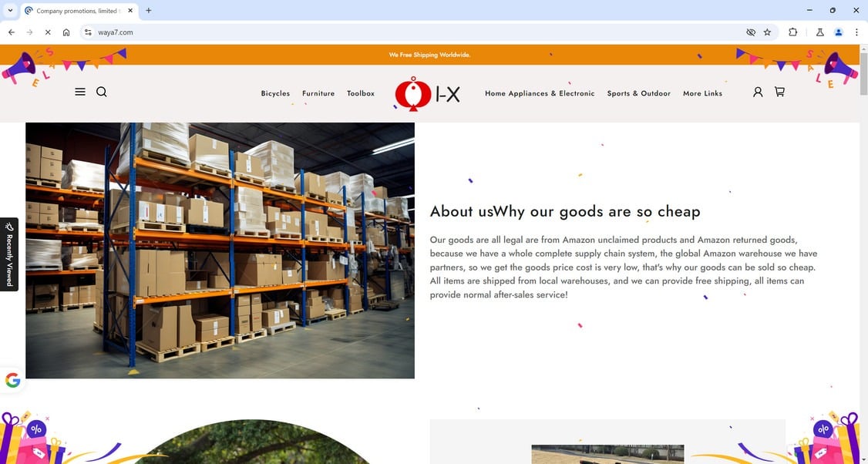
Task: Click the Sports & Outdoor link
Action: [x=638, y=93]
